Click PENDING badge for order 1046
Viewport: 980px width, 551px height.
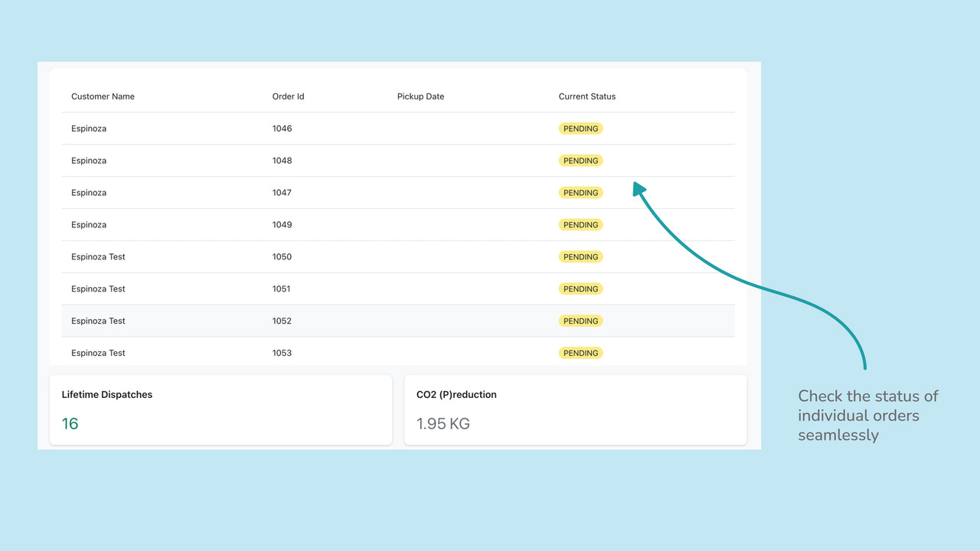click(580, 129)
